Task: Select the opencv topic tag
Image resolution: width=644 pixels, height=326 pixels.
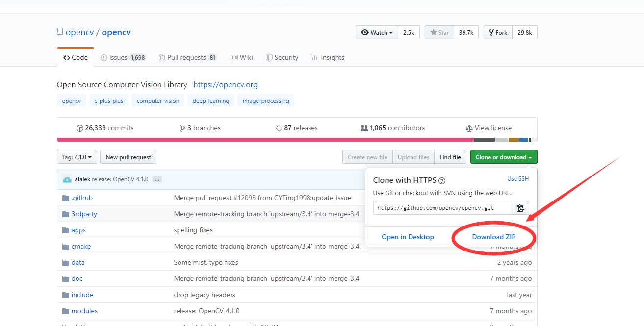Action: coord(72,101)
